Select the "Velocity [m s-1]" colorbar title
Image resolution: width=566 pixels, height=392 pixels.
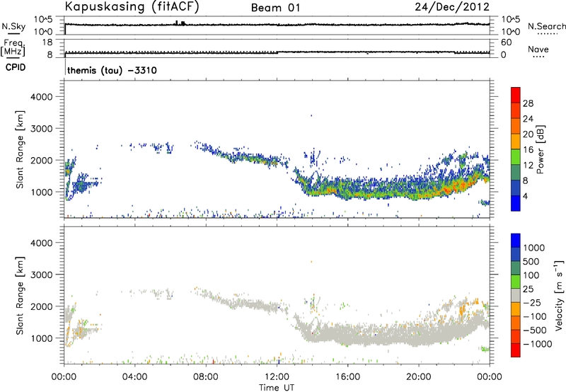pos(559,295)
